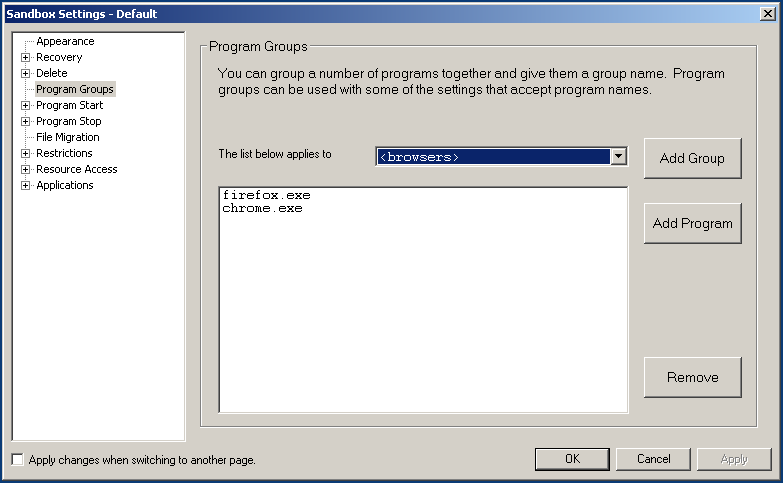Open the File Migration page
The height and width of the screenshot is (483, 783).
[x=67, y=137]
